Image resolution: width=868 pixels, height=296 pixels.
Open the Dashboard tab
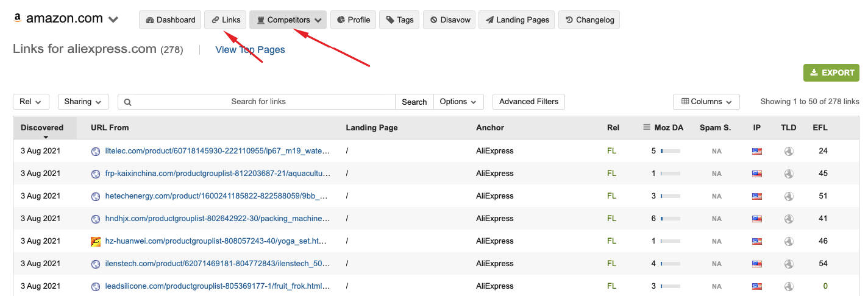pos(171,19)
